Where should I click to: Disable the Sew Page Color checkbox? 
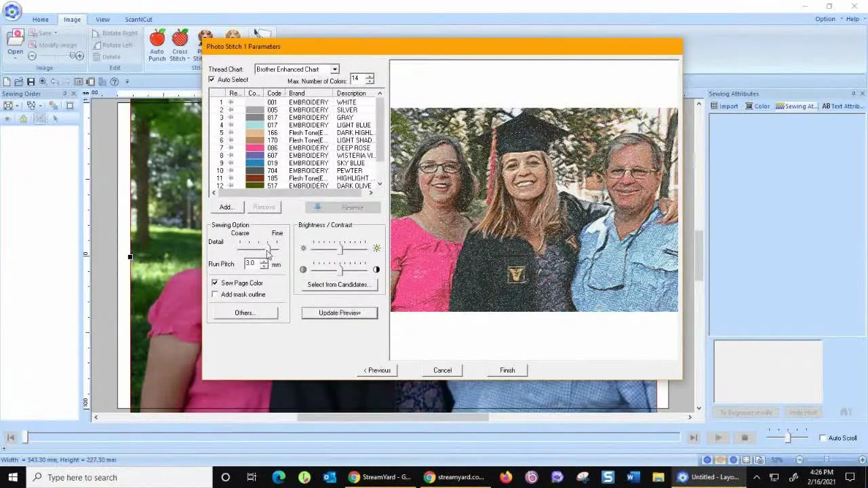(x=215, y=283)
